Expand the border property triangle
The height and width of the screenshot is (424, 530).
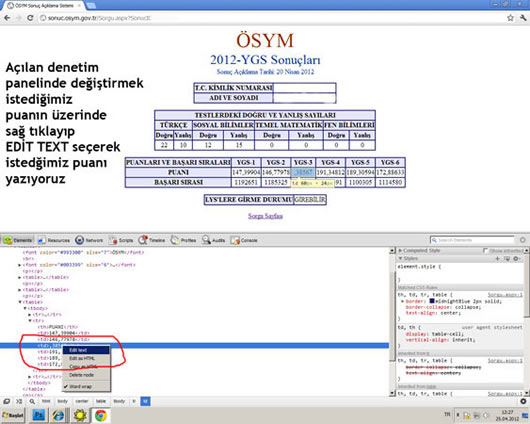point(403,301)
